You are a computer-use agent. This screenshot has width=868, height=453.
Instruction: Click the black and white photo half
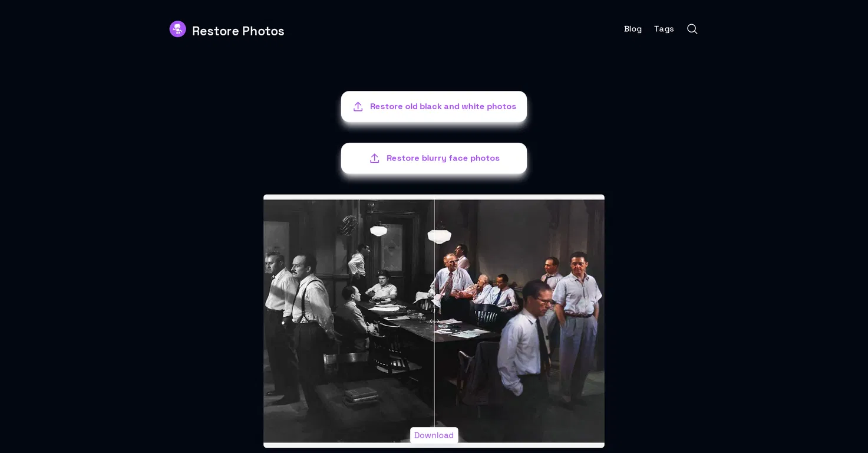[x=348, y=321]
